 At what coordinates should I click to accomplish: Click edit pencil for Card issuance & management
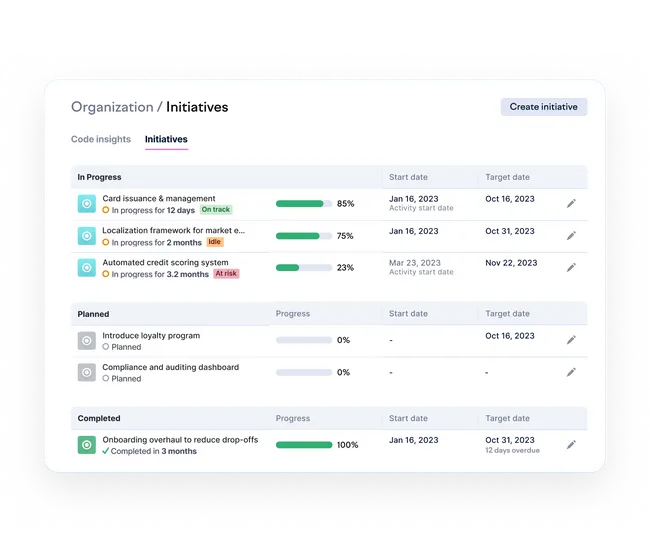click(571, 203)
